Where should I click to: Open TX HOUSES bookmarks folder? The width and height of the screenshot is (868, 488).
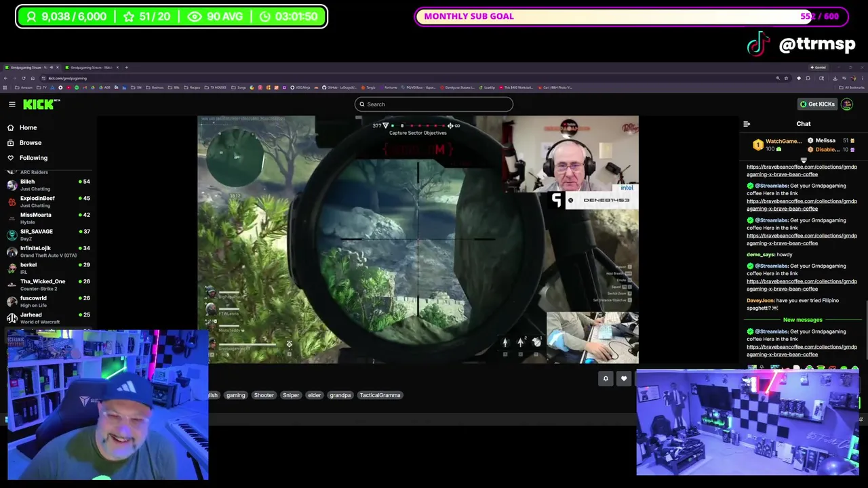tap(216, 87)
